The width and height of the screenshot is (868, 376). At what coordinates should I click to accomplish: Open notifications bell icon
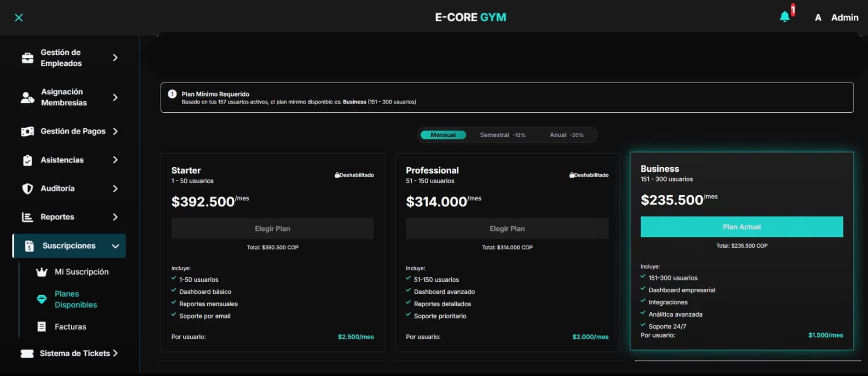[x=784, y=17]
